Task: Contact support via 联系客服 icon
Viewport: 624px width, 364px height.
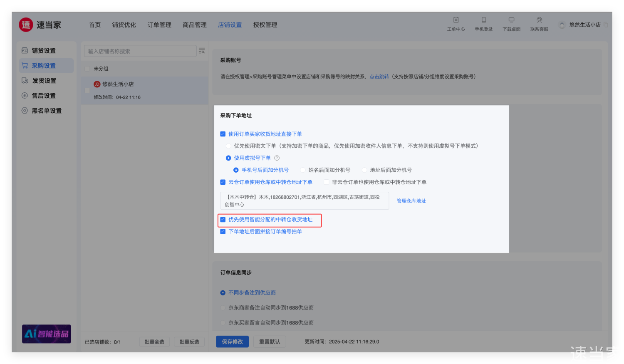Action: tap(539, 20)
